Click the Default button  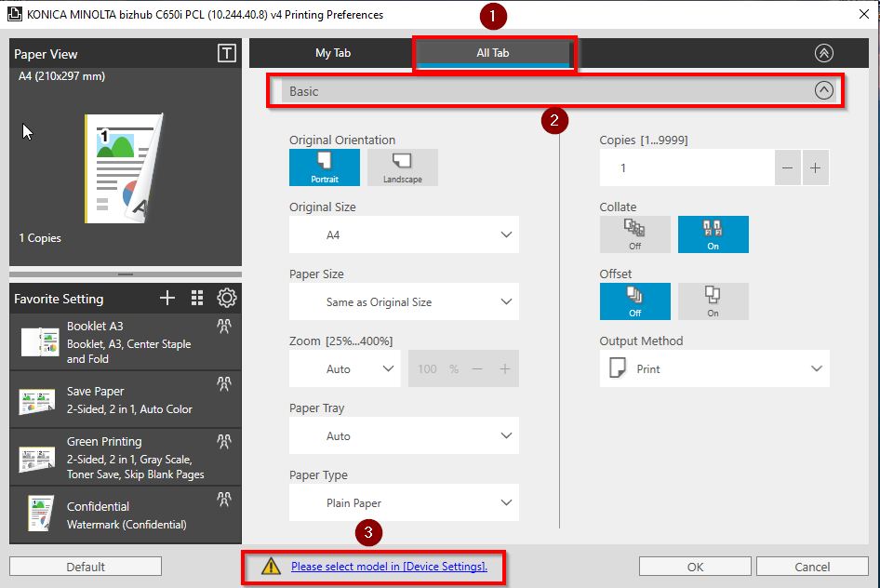coord(86,567)
